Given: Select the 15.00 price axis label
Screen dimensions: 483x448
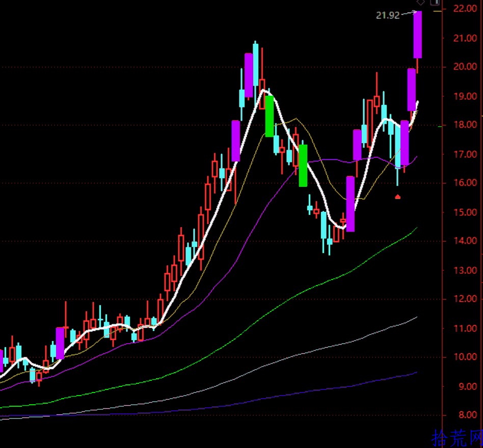Looking at the screenshot, I should pyautogui.click(x=465, y=212).
